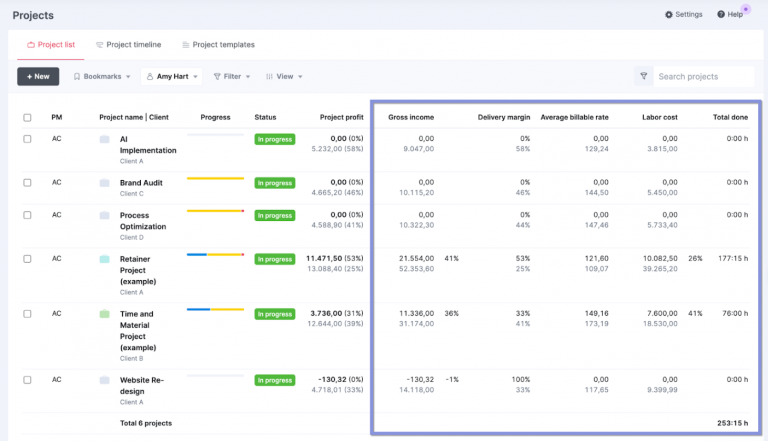
Task: Click the Help question mark icon
Action: tap(721, 15)
